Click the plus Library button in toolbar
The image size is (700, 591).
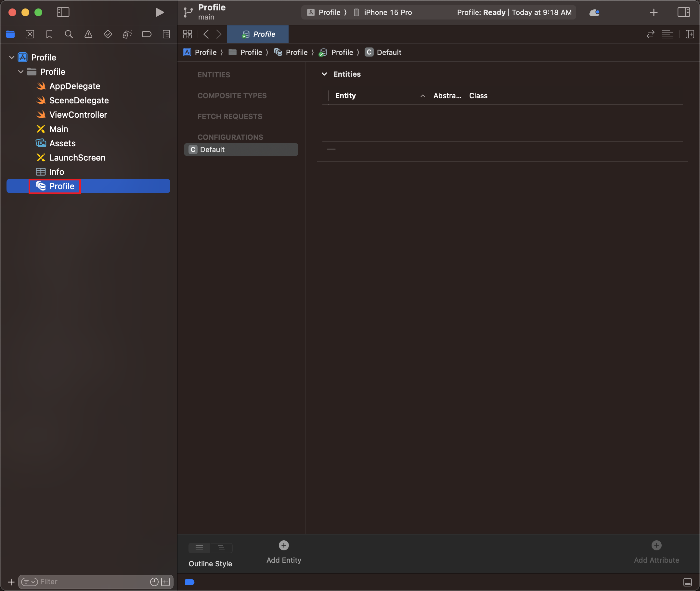(x=654, y=12)
